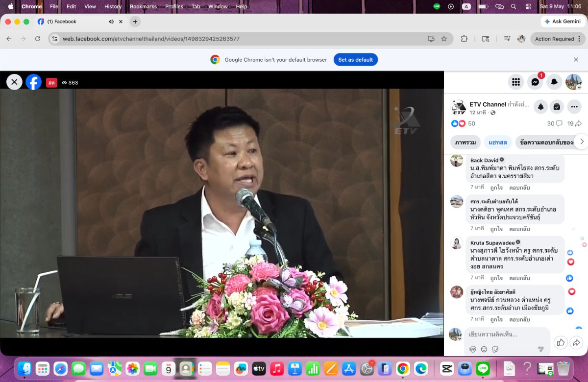Open the Bookmarks menu

pyautogui.click(x=143, y=6)
